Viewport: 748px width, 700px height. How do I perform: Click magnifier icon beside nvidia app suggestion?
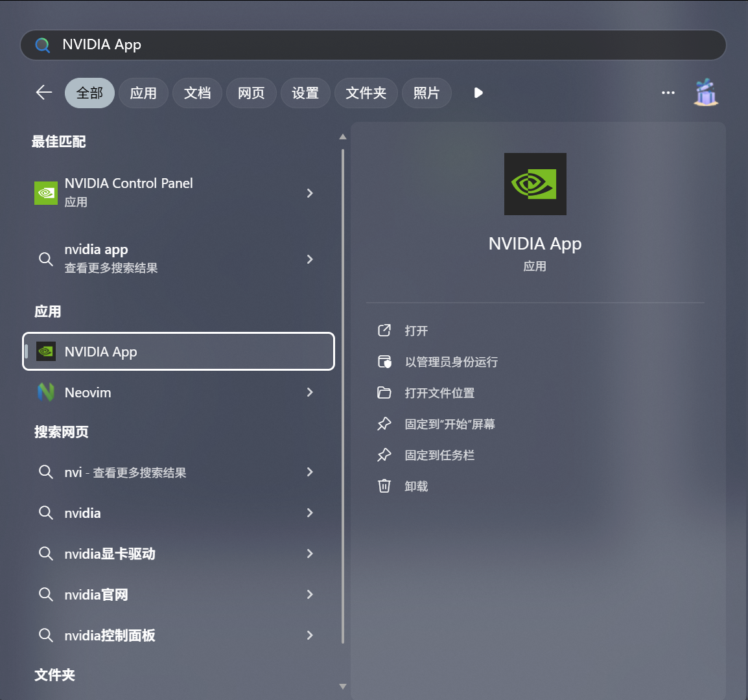[46, 259]
